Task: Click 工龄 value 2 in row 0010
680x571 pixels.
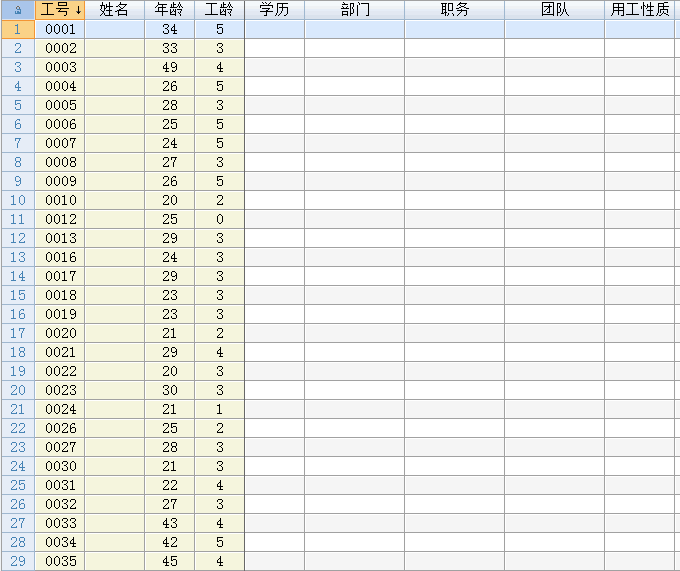Action: 219,200
